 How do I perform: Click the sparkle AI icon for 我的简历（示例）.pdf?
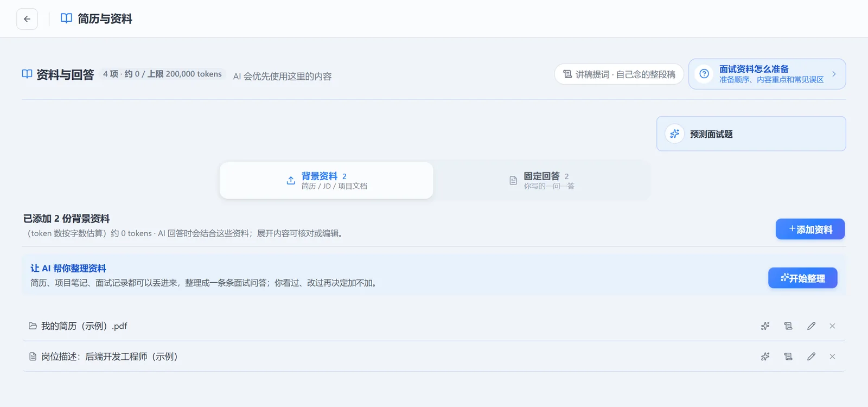(765, 326)
